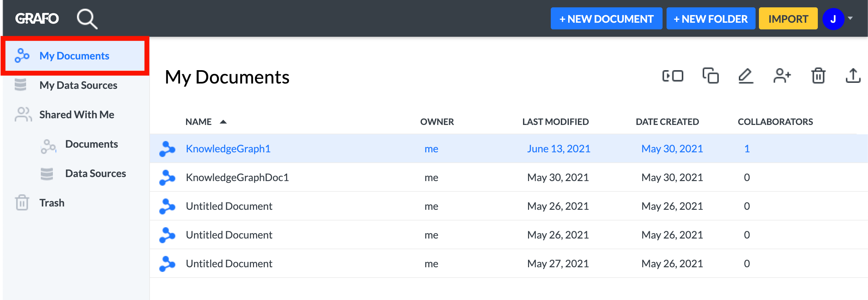Screen dimensions: 868x300
Task: Click the My Documents graph icon
Action: [x=22, y=56]
